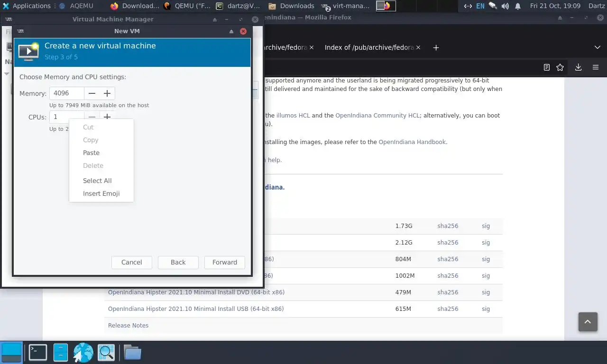Open Minimal Install USB (64-bit x86) link
The image size is (607, 364).
(196, 309)
